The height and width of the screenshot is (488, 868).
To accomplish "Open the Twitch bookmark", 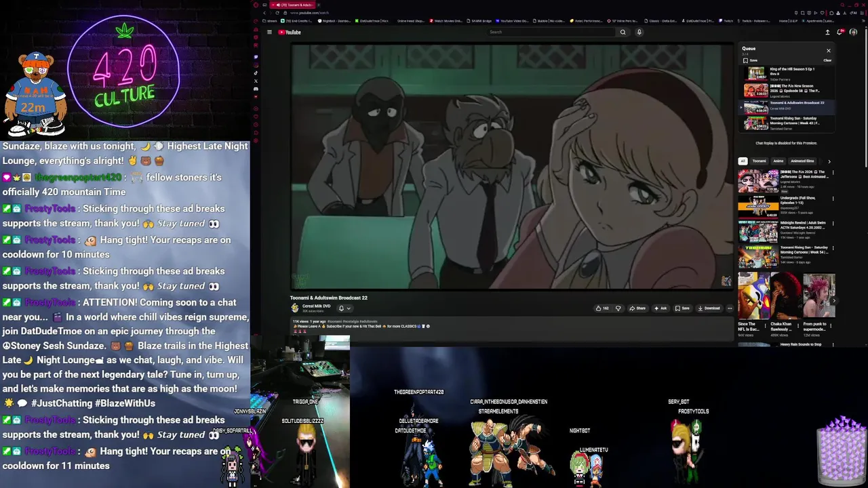I will coord(726,21).
